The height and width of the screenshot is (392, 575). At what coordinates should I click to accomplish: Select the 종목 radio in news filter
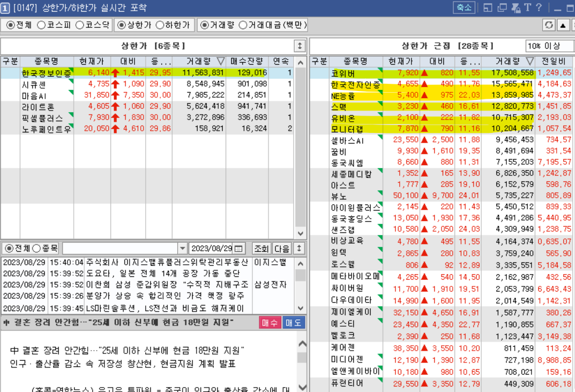36,248
